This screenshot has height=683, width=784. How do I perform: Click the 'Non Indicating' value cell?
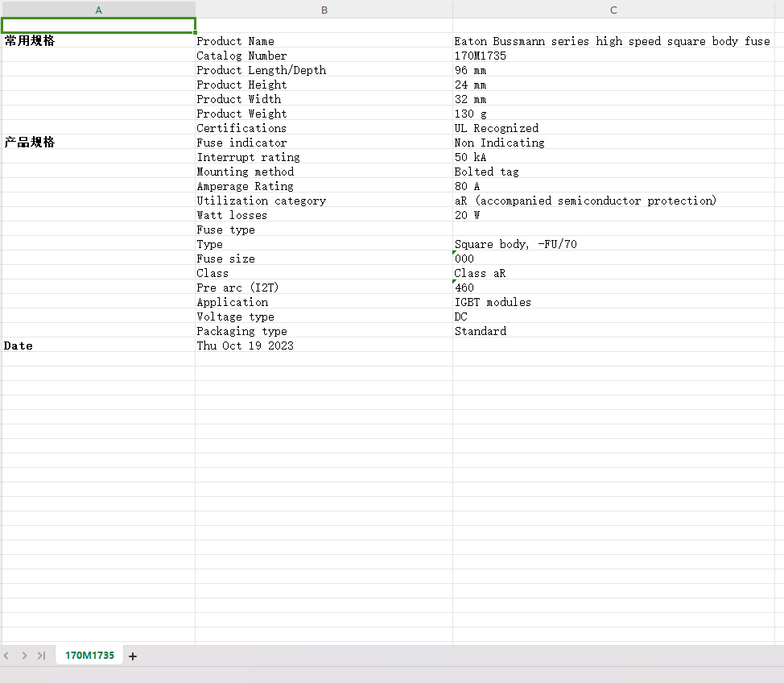click(x=613, y=143)
